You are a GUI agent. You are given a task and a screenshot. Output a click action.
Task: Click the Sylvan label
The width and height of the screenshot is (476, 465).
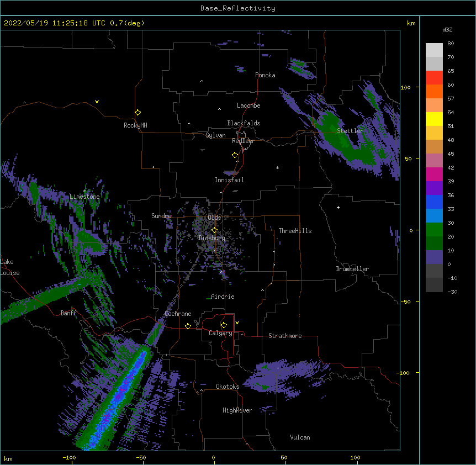coord(215,135)
